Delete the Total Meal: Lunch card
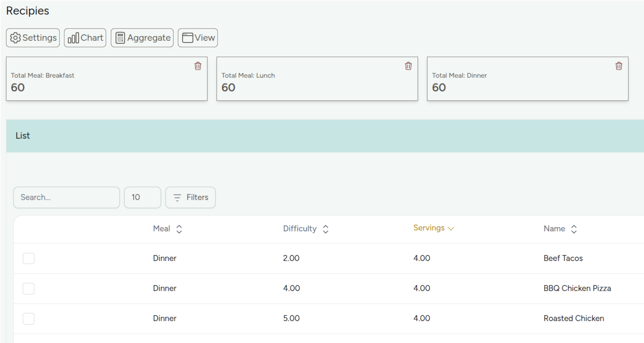 coord(408,66)
